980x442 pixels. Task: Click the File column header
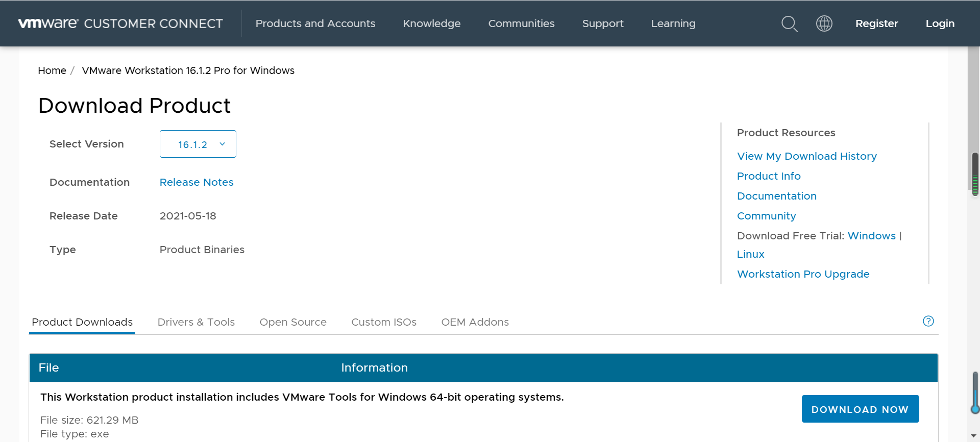coord(48,367)
